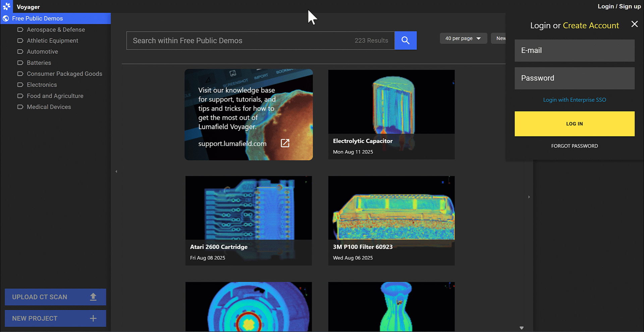The image size is (644, 332).
Task: Open the 3M P100 Filter 60923 thumbnail
Action: pyautogui.click(x=391, y=221)
